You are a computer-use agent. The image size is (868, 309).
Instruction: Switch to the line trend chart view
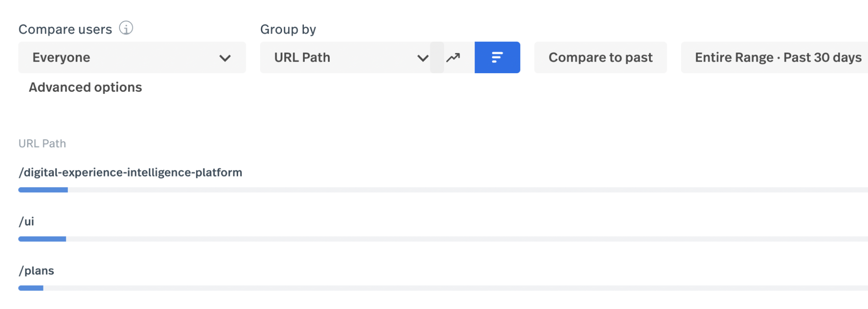[453, 57]
